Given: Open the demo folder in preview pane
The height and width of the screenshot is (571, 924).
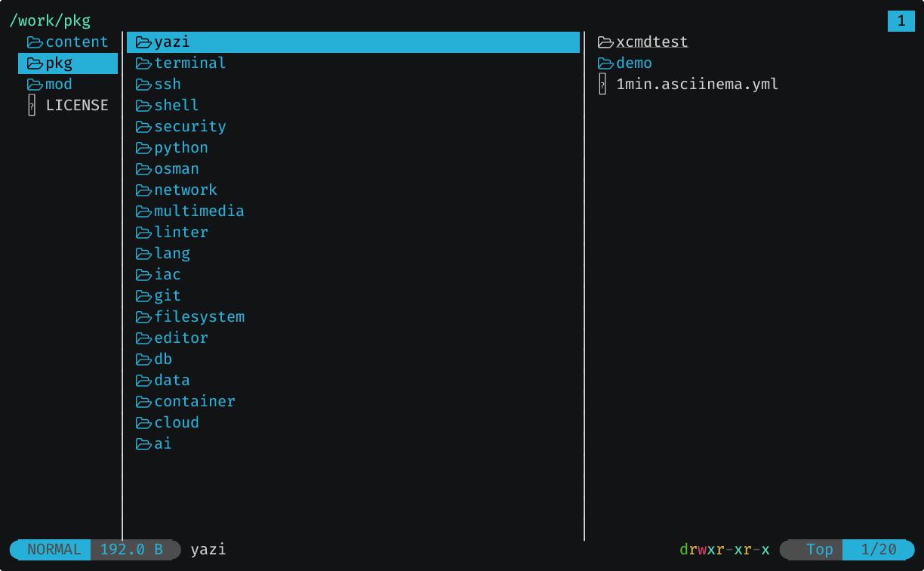Looking at the screenshot, I should click(x=634, y=63).
